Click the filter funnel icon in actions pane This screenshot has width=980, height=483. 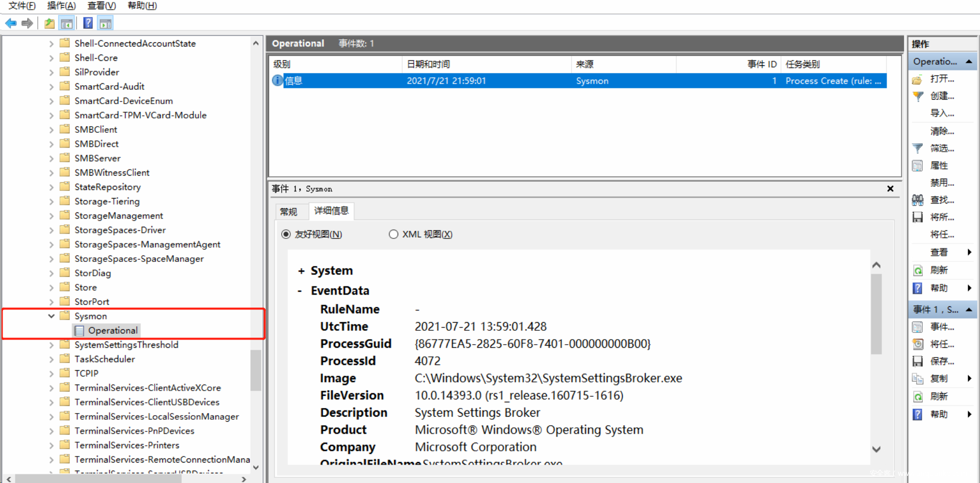918,149
